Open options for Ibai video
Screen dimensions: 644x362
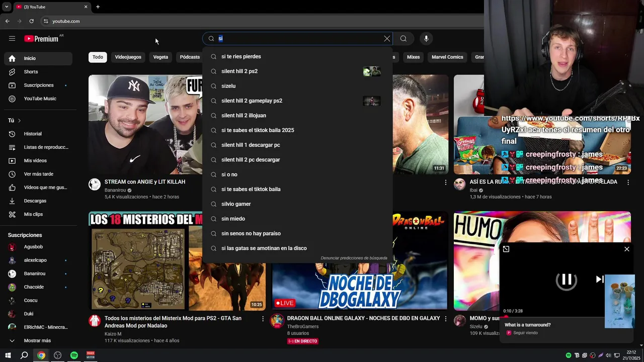(x=628, y=183)
